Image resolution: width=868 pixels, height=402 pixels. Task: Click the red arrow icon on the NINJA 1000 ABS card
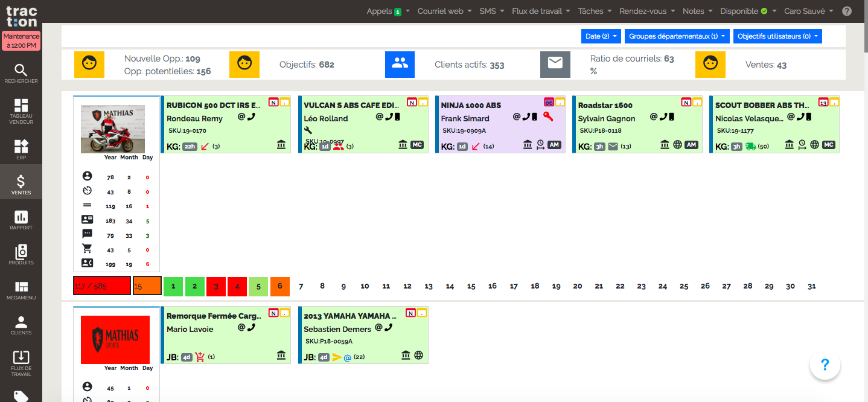tap(476, 146)
